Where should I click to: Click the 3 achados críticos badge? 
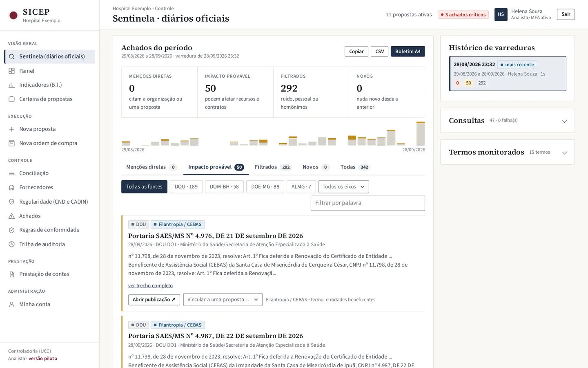coord(463,15)
